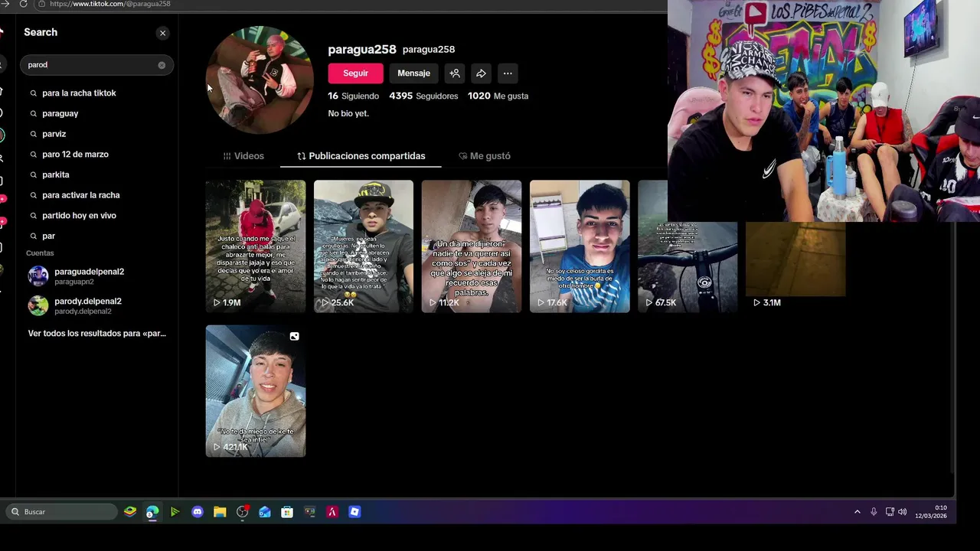Select suggestion 'paraguay'
The width and height of the screenshot is (980, 551).
[60, 113]
